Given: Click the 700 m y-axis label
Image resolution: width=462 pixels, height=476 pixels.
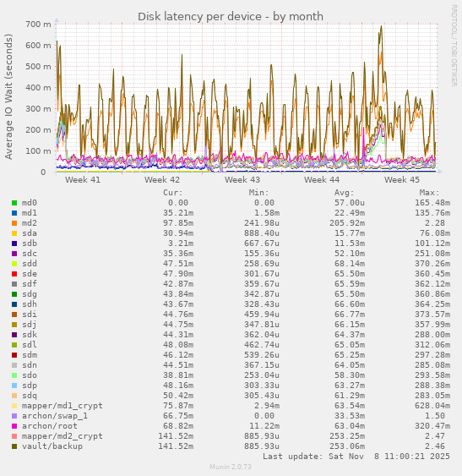Looking at the screenshot, I should pyautogui.click(x=38, y=25).
